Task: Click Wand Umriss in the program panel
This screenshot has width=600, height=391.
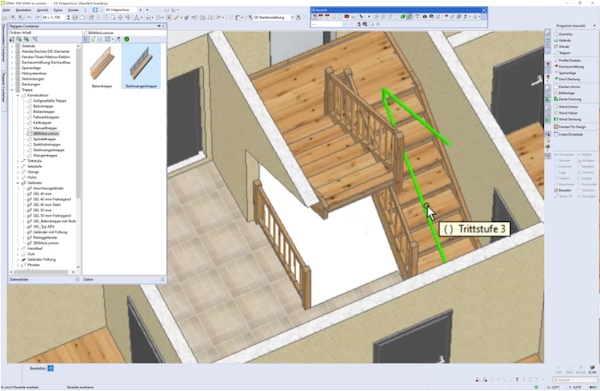Action: [x=567, y=107]
